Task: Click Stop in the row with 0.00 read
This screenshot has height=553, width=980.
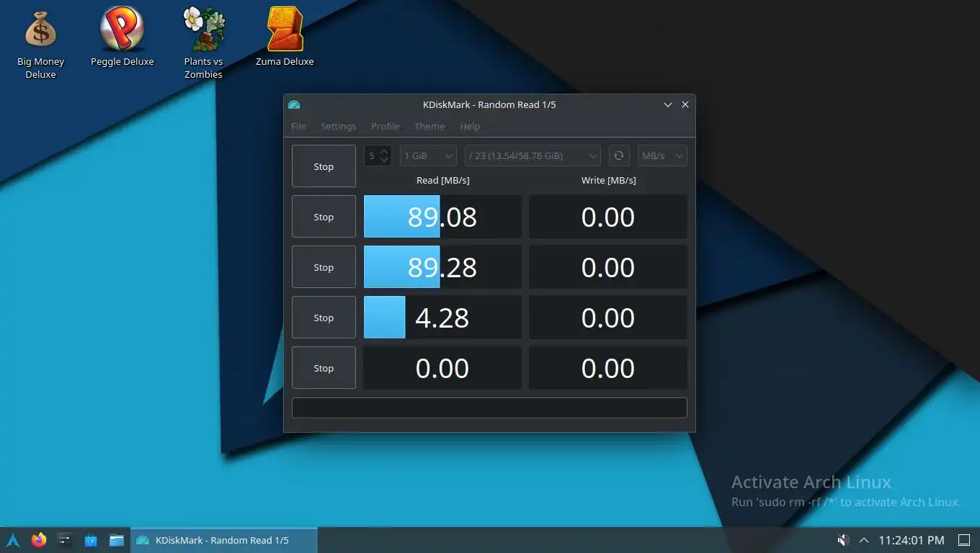Action: 324,368
